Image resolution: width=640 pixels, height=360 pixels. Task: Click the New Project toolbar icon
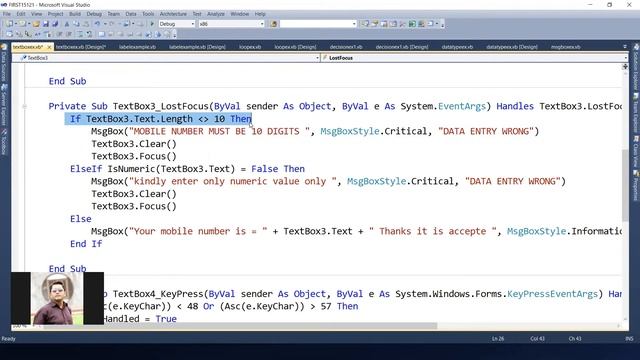[9, 24]
